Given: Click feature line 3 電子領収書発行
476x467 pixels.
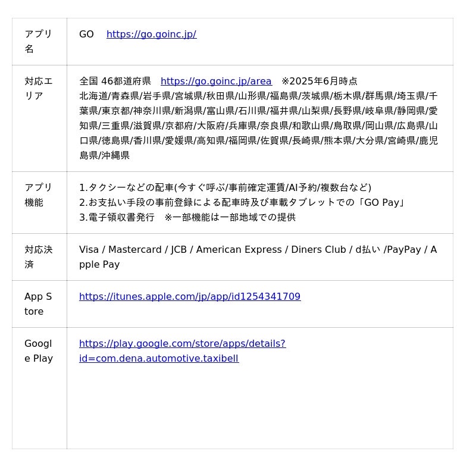Looking at the screenshot, I should [117, 218].
